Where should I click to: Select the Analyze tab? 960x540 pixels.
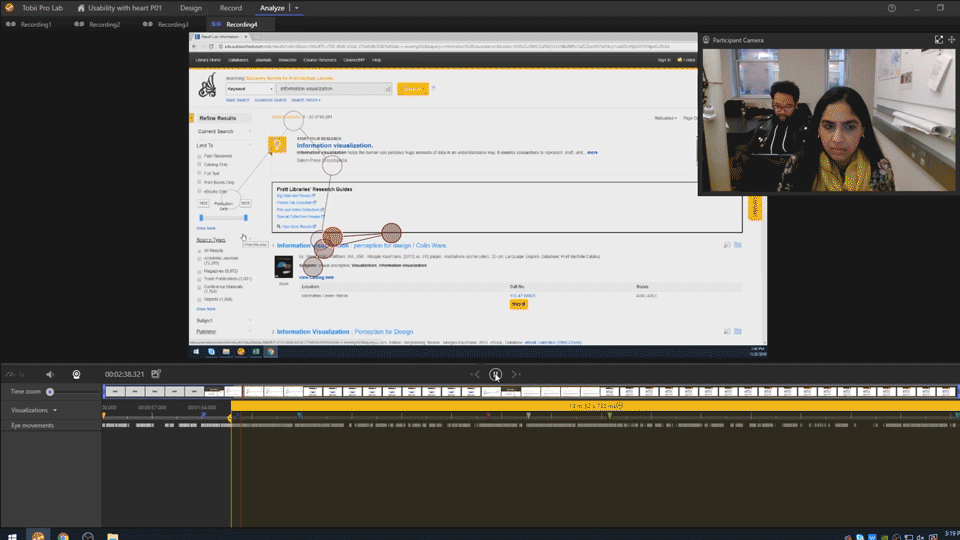coord(272,8)
